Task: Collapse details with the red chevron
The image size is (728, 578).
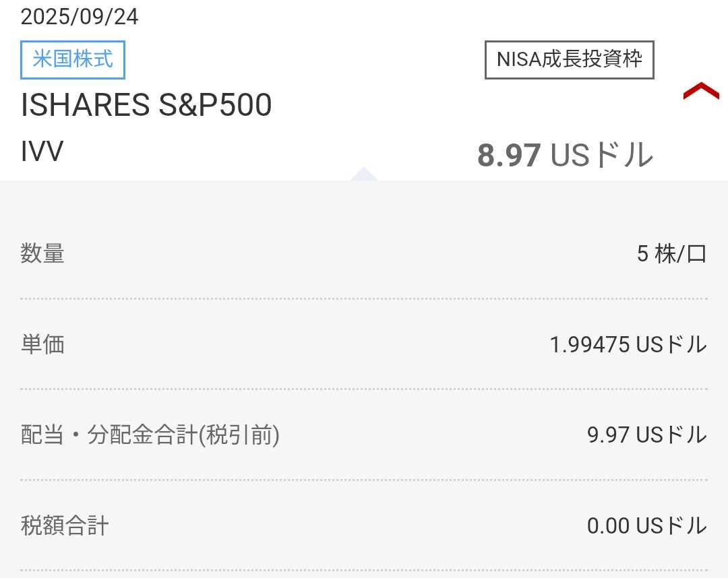Action: (701, 92)
